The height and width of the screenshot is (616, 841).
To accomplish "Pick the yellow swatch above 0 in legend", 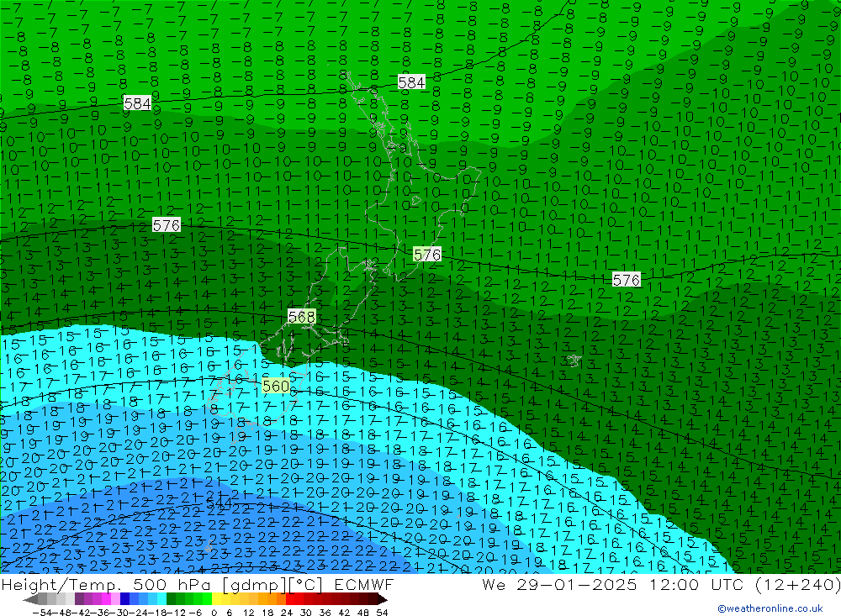I will pyautogui.click(x=217, y=599).
